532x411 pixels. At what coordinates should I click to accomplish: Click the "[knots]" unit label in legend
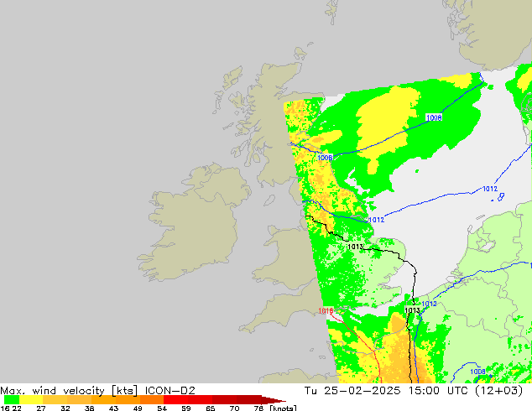[x=283, y=408]
